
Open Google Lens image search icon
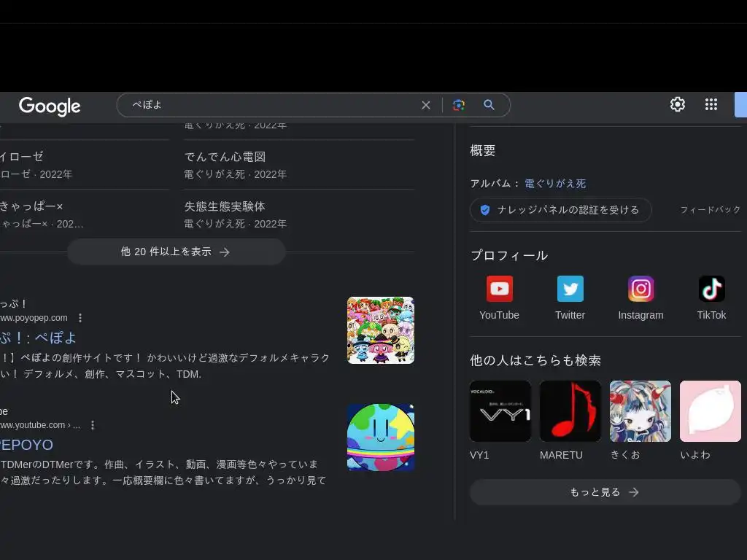point(458,105)
